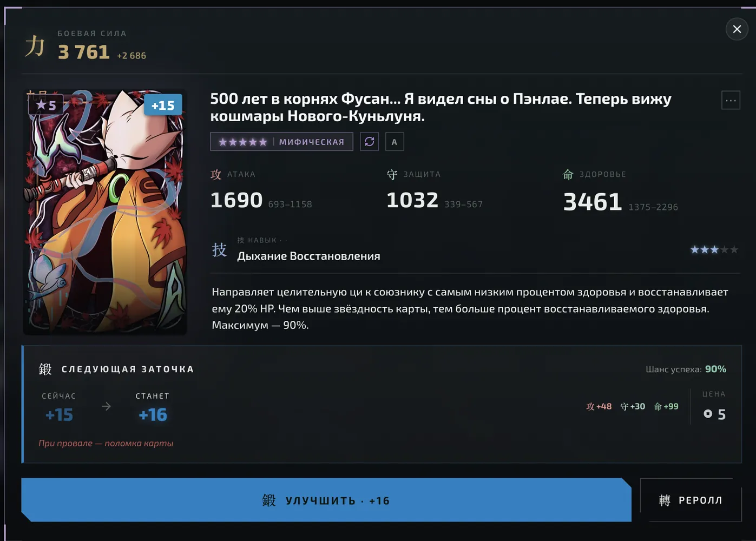This screenshot has width=756, height=541.
Task: Click the next level +16 under СТАНЕТ
Action: [153, 415]
